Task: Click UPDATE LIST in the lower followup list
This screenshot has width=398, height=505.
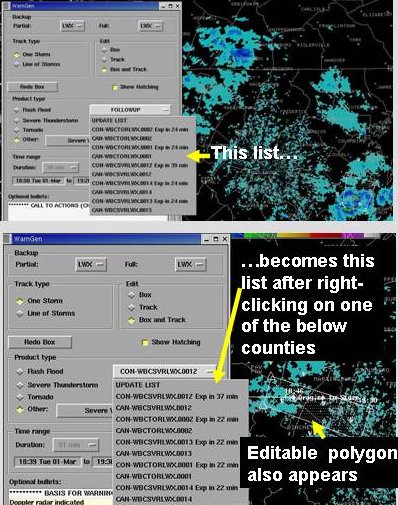Action: point(138,385)
